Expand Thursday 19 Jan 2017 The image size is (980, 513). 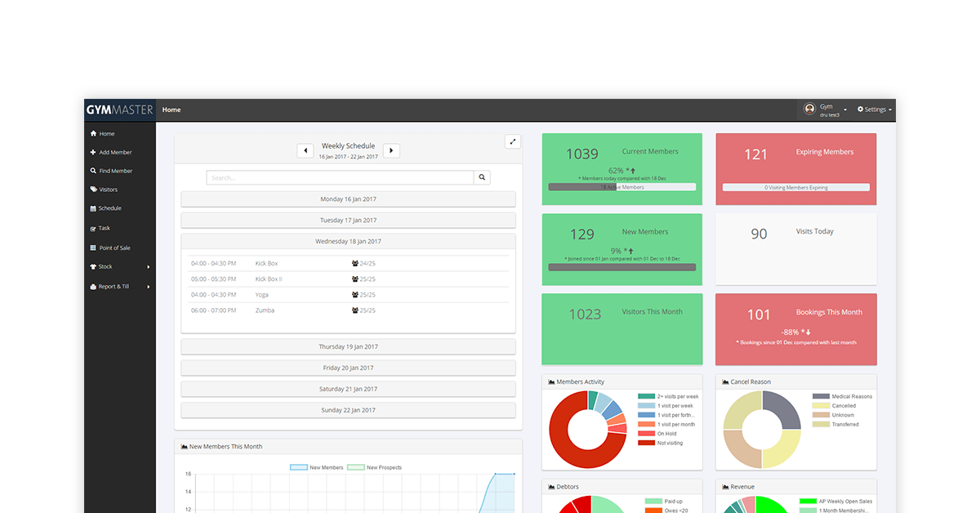pos(348,347)
